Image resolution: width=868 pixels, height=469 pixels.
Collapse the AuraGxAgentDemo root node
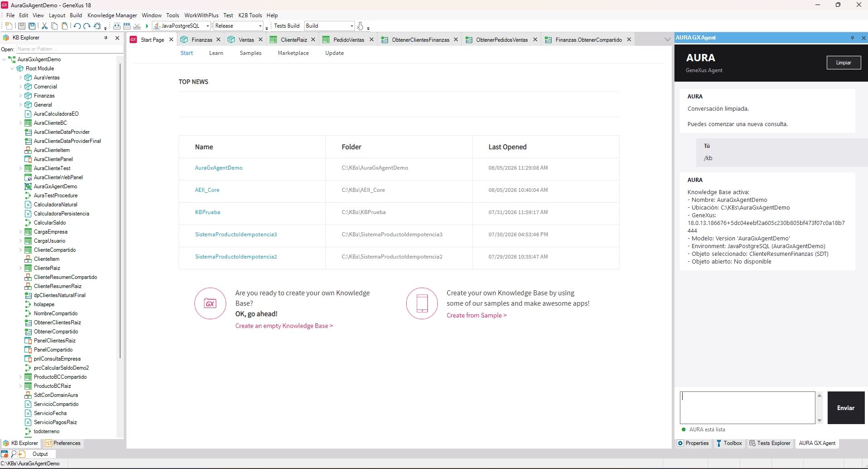[4, 59]
